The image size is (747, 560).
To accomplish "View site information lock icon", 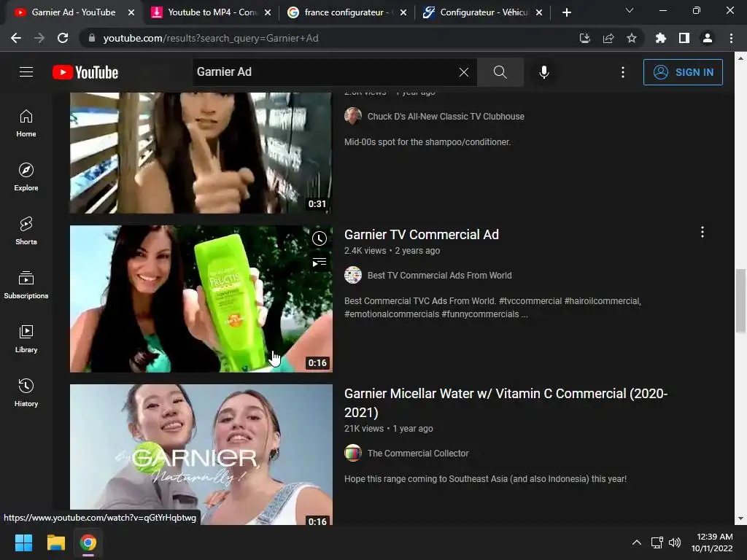I will pos(91,38).
